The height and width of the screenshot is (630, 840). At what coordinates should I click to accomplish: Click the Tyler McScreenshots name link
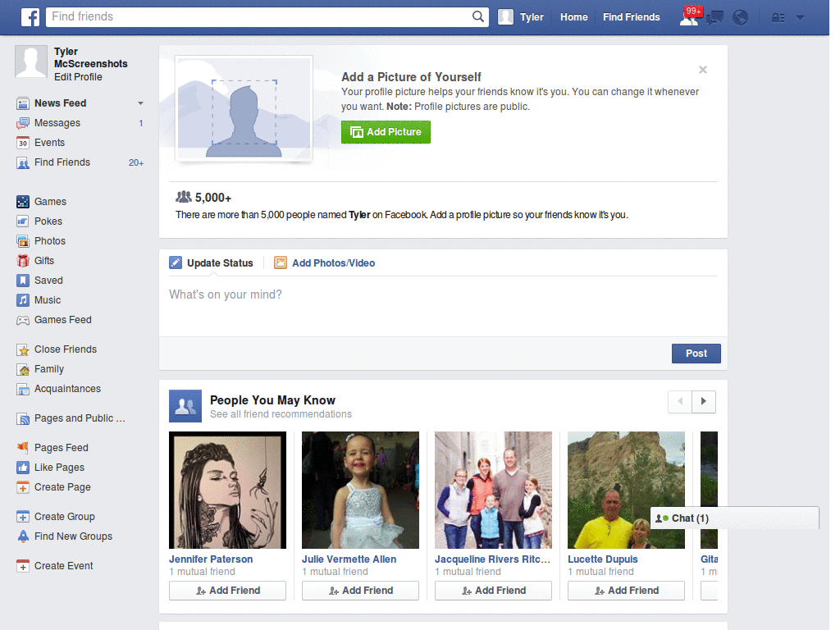point(90,57)
